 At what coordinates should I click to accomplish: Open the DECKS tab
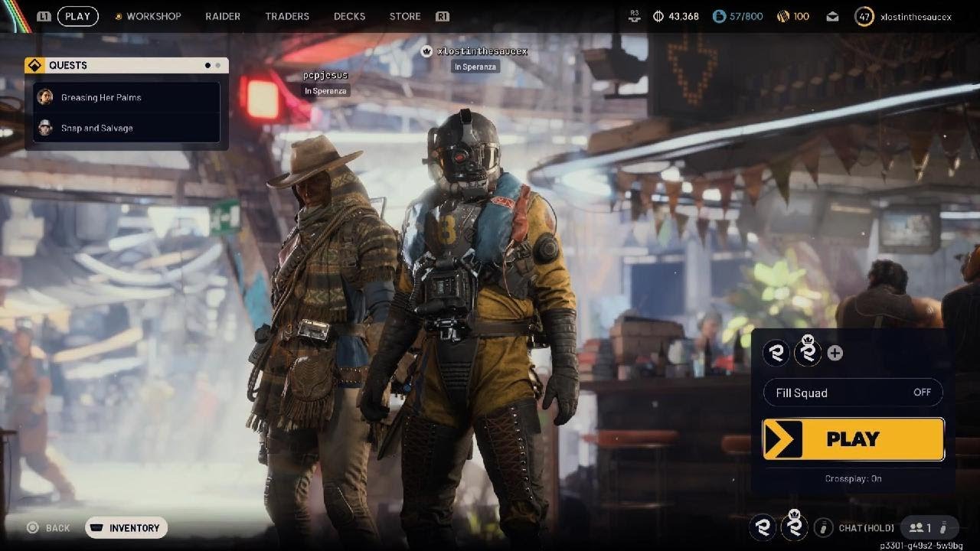coord(349,16)
